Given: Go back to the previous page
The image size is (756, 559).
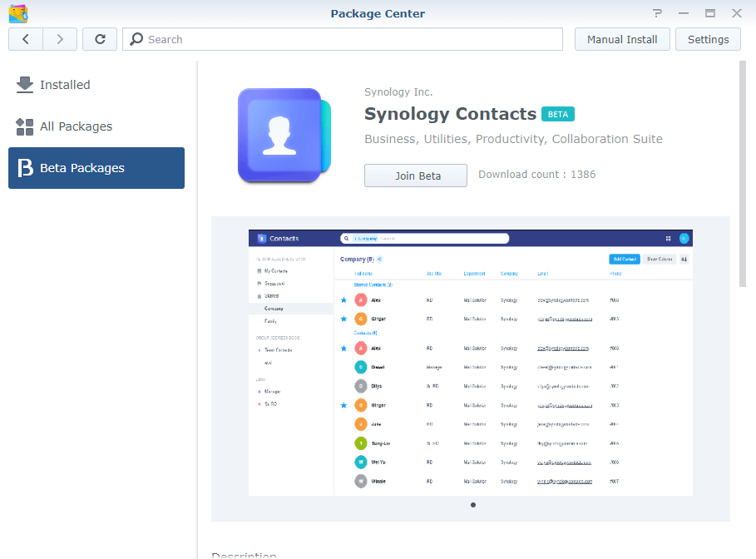Looking at the screenshot, I should coord(26,39).
